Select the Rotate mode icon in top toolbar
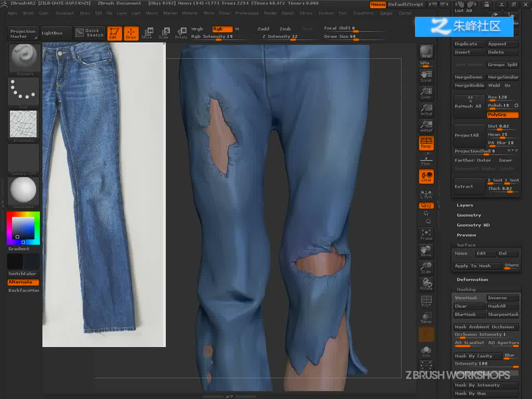Screen dimensions: 532x399 (181, 33)
